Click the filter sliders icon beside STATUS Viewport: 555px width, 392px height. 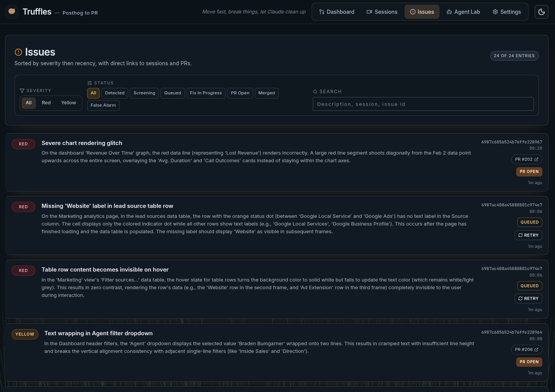(x=89, y=83)
